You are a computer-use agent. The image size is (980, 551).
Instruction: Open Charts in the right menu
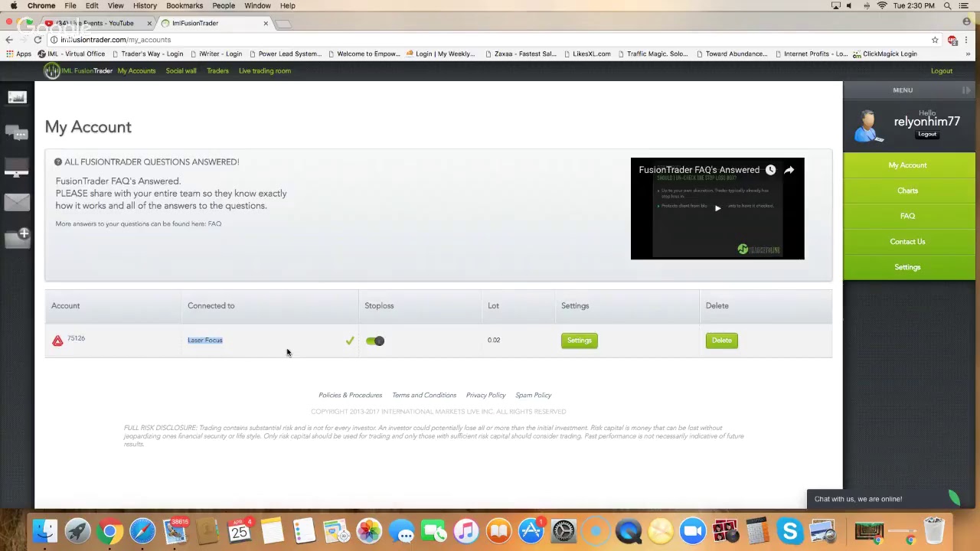click(x=907, y=191)
